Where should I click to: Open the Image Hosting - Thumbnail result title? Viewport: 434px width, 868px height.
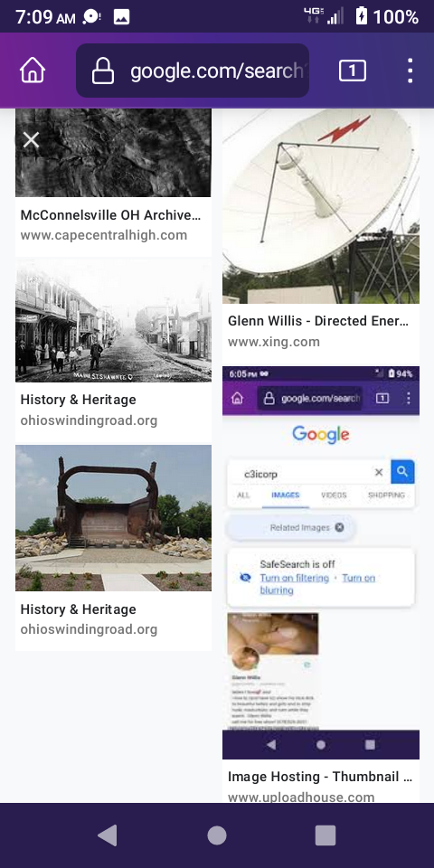coord(320,777)
